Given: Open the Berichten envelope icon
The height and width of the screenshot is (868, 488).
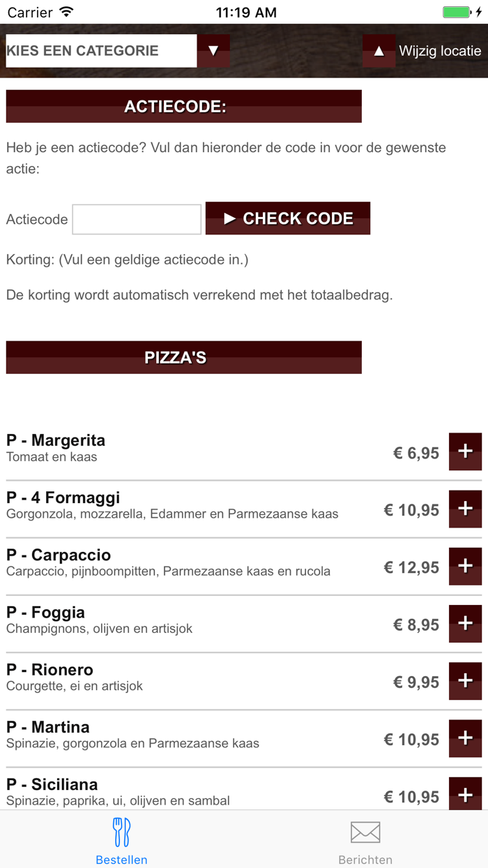Looking at the screenshot, I should (x=365, y=831).
